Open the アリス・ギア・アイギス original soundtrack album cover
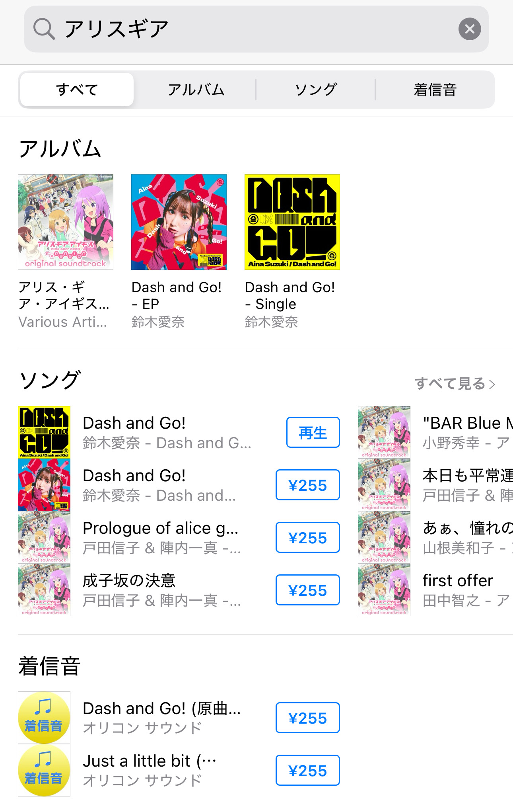Screen dimensions: 513x812 pyautogui.click(x=66, y=222)
